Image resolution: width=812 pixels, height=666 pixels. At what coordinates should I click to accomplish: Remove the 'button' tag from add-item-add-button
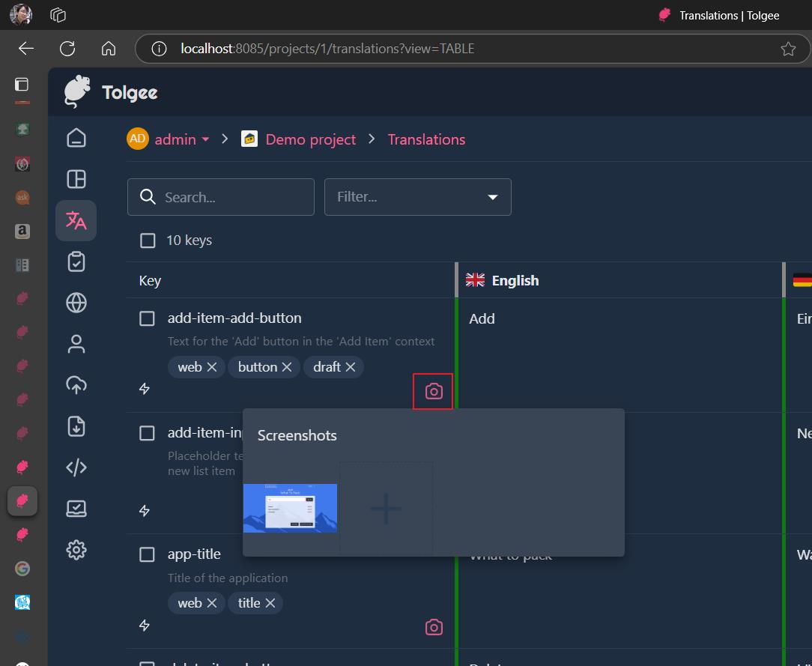(287, 367)
